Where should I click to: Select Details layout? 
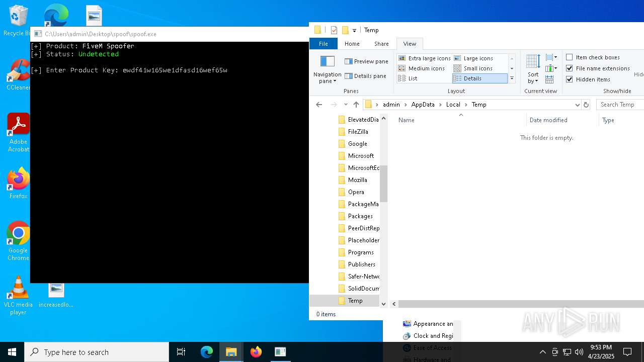tap(479, 78)
